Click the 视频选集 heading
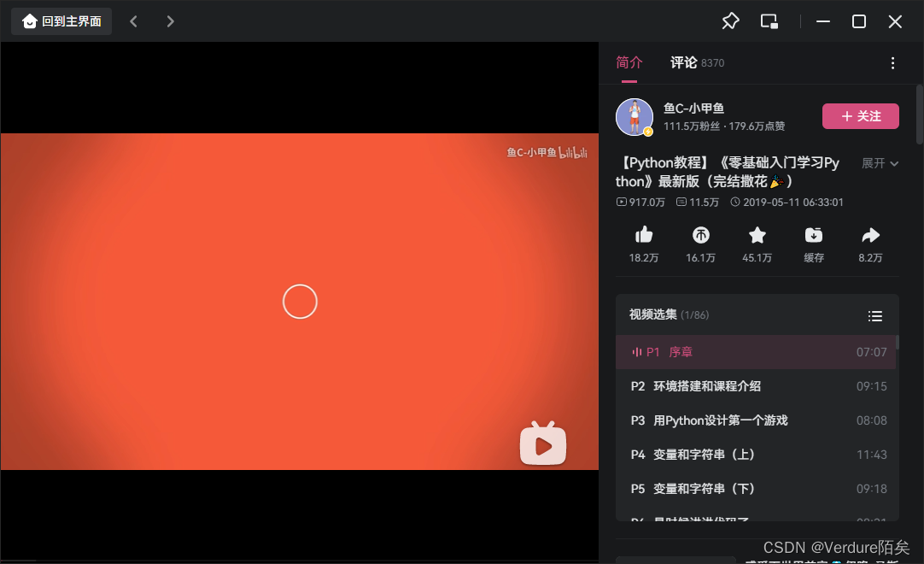Viewport: 924px width, 564px height. coord(653,314)
